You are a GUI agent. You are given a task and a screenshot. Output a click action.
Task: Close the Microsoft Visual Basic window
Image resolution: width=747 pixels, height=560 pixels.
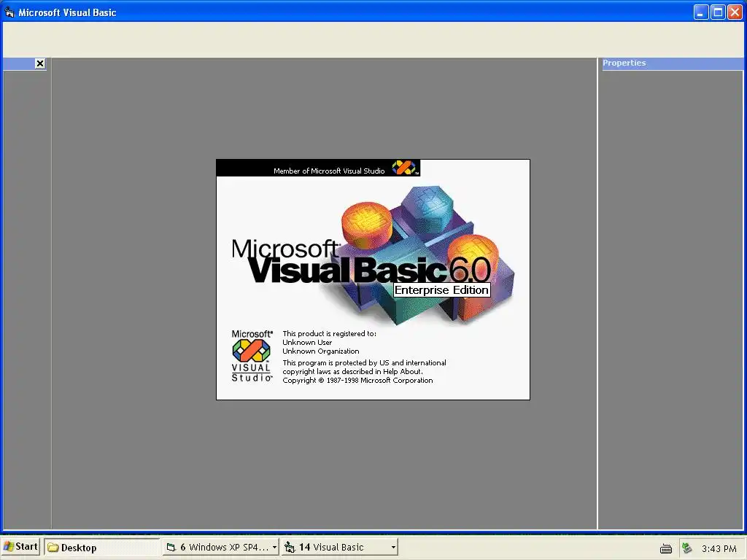[735, 12]
